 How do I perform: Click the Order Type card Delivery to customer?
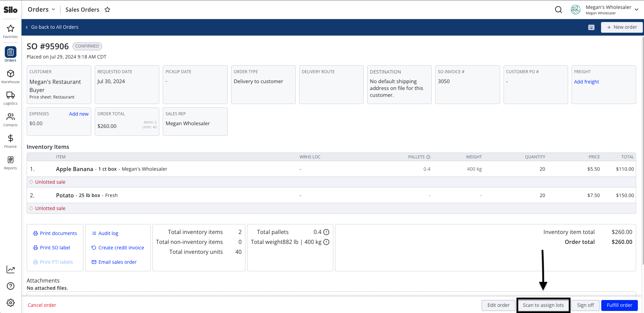263,84
